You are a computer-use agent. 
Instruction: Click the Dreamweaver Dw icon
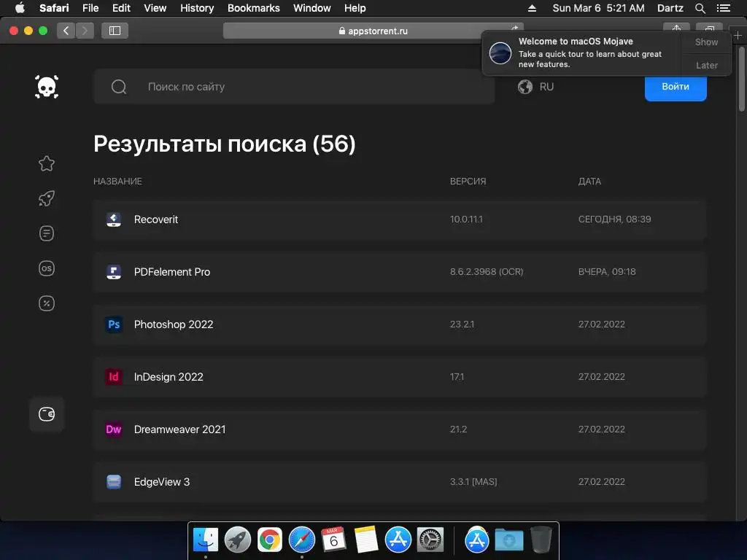pyautogui.click(x=113, y=429)
